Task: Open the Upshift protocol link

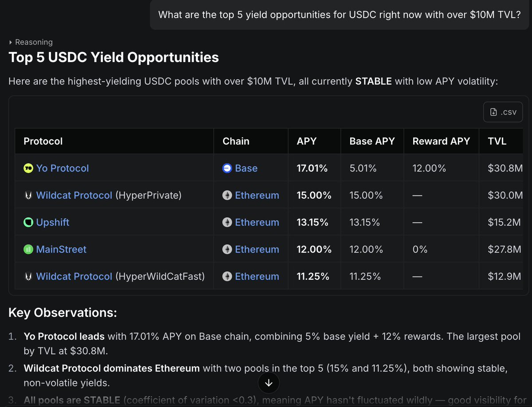Action: coord(53,222)
